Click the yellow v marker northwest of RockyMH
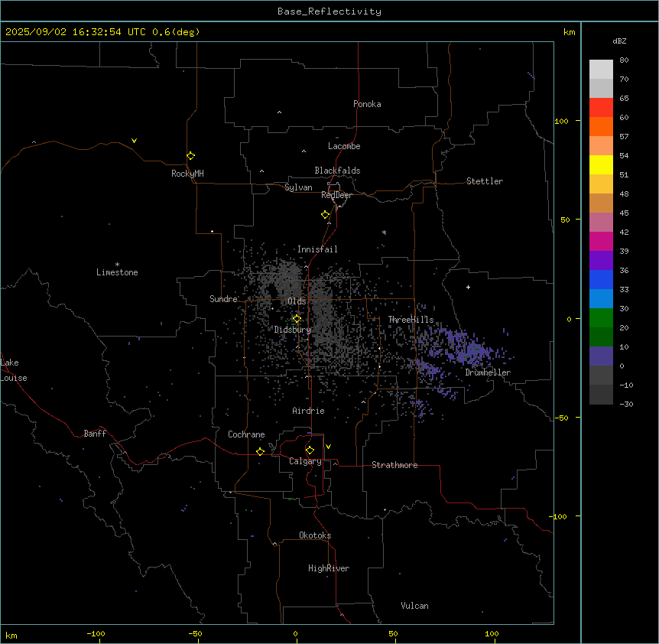The height and width of the screenshot is (644, 659). click(134, 141)
